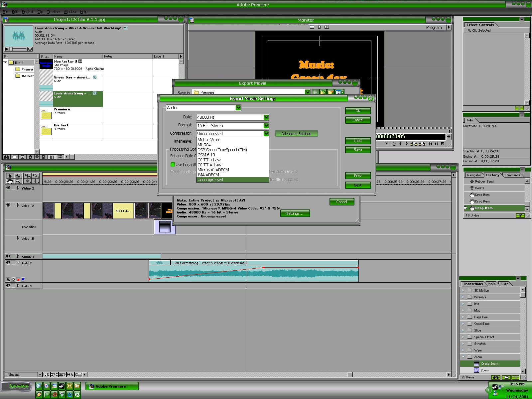Choose Microsoft ADPCM from compressor list

233,170
